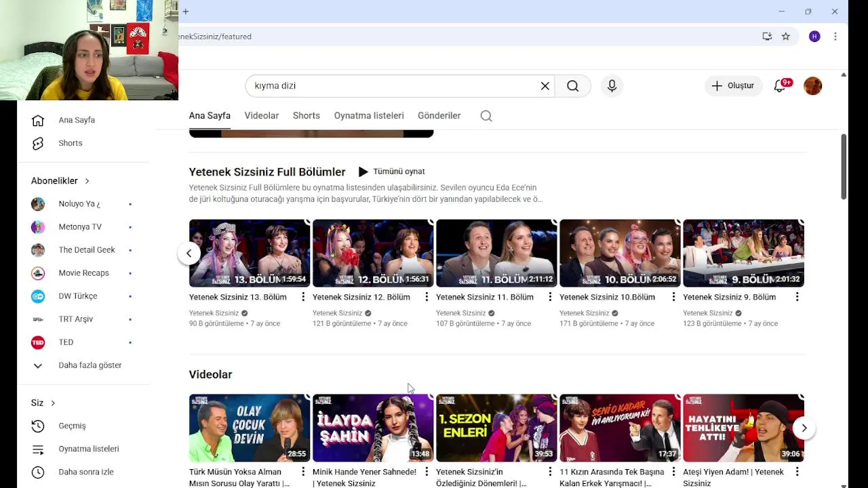Viewport: 868px width, 488px height.
Task: Expand the Abonelikler section arrow
Action: coord(87,181)
